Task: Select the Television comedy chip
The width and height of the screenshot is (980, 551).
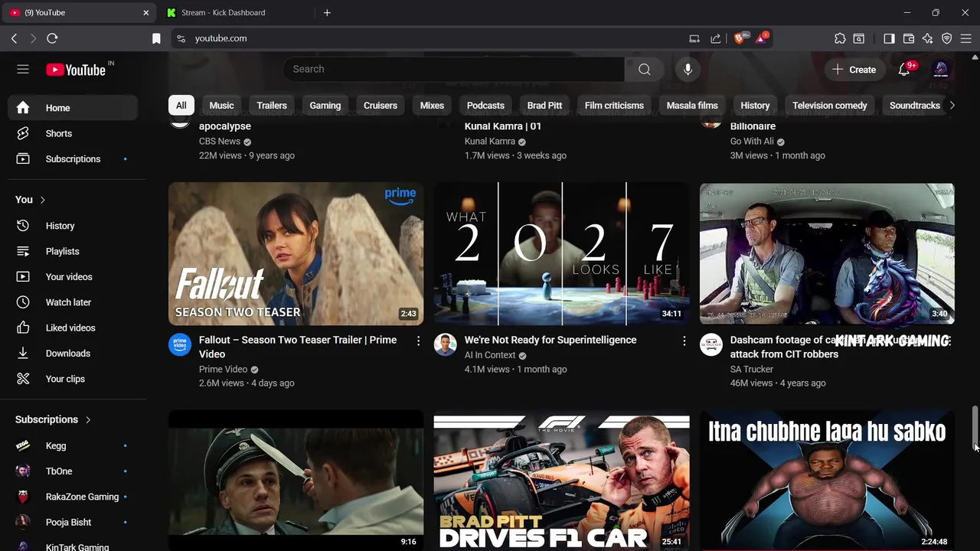Action: tap(830, 106)
